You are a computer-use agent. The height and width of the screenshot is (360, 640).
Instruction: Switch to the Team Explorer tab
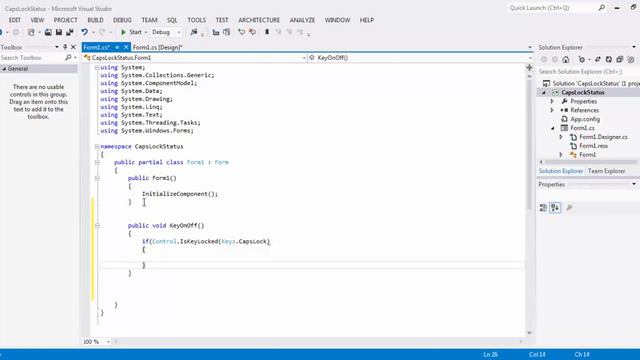pos(607,171)
